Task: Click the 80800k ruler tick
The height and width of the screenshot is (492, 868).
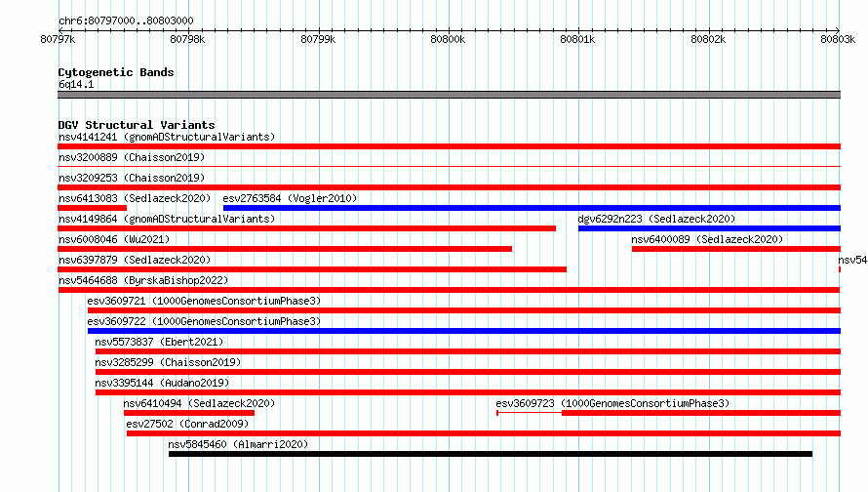Action: point(448,39)
